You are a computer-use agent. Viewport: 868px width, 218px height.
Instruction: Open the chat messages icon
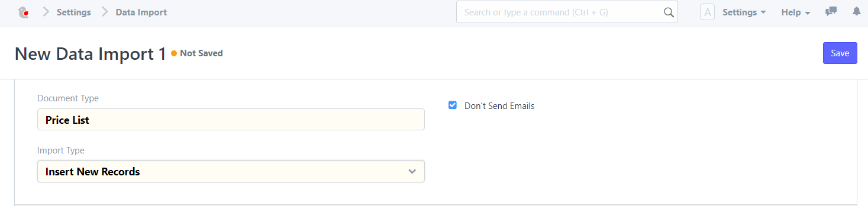click(831, 11)
